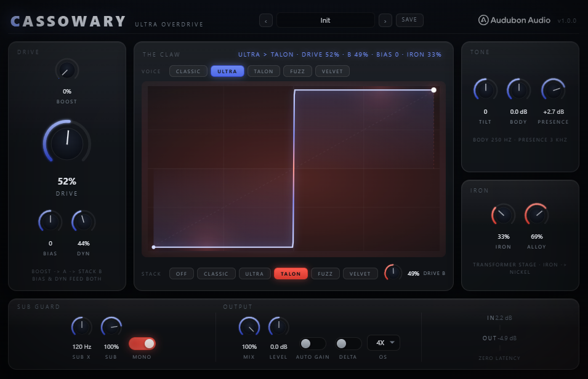
Task: Enable the Delta switch
Action: coord(348,343)
